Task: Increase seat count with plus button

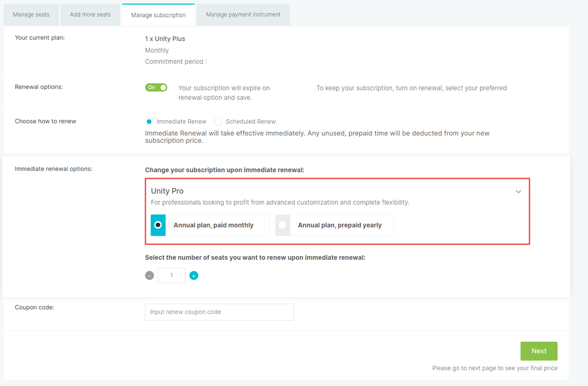Action: [x=194, y=276]
